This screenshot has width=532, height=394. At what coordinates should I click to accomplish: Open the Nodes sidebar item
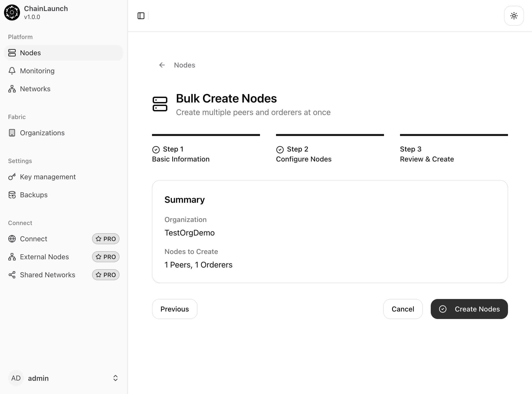click(x=30, y=53)
